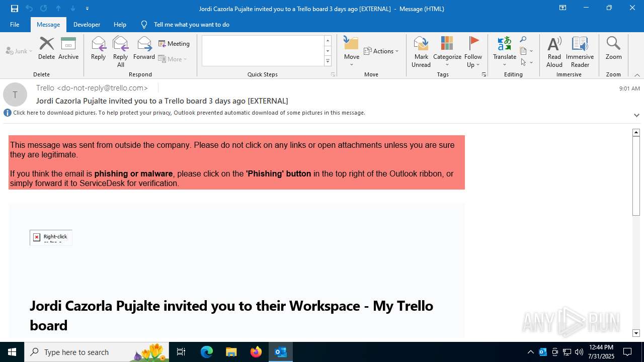Click the Tell me what you want to do box

pos(191,24)
